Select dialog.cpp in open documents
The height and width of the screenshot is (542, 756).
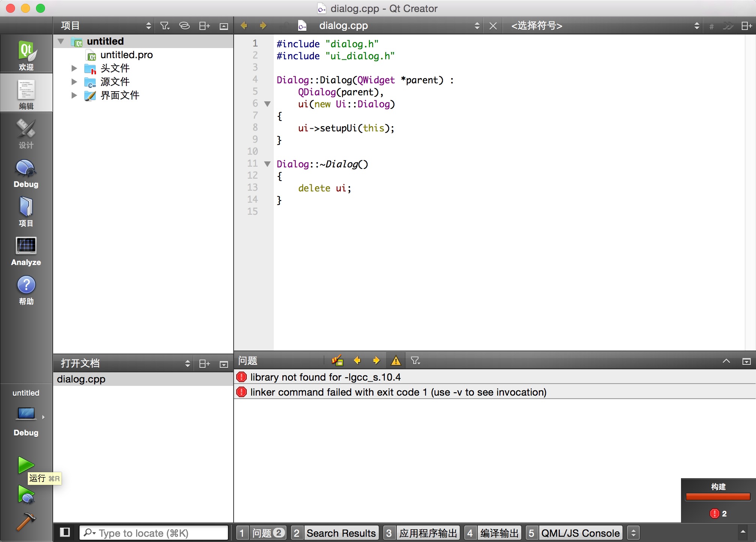tap(143, 379)
